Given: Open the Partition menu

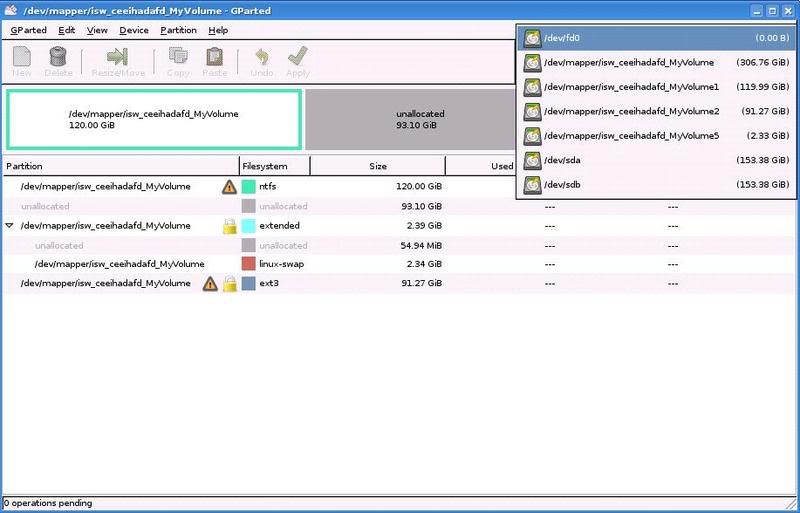Looking at the screenshot, I should pos(178,30).
